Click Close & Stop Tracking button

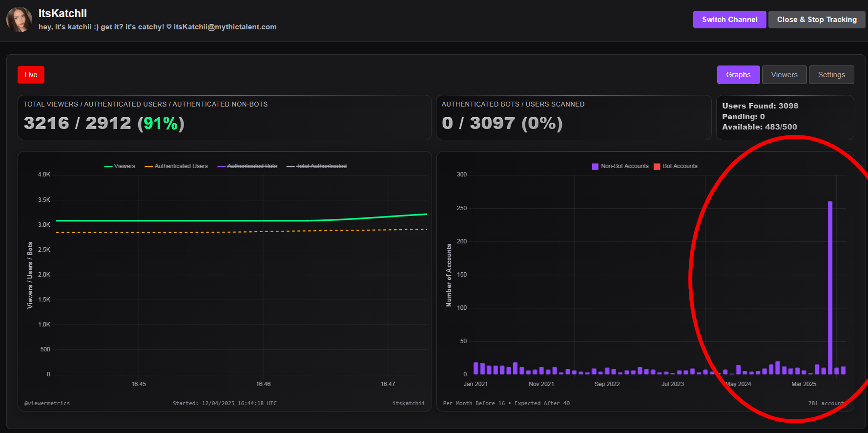point(816,20)
